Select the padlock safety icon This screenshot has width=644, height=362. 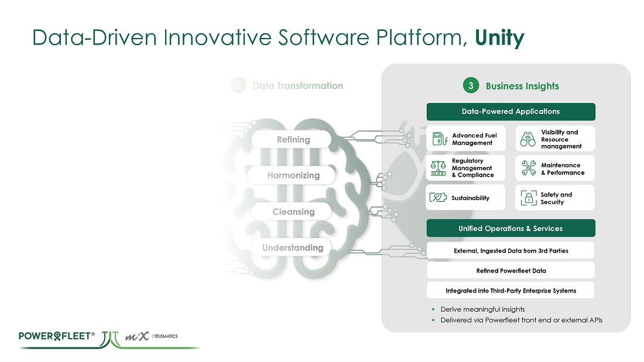point(529,198)
